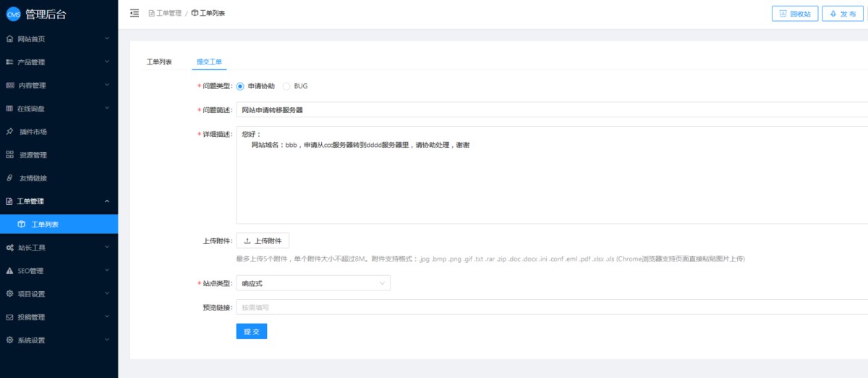The height and width of the screenshot is (378, 868).
Task: Click the 插件市场 pin icon
Action: coord(9,132)
